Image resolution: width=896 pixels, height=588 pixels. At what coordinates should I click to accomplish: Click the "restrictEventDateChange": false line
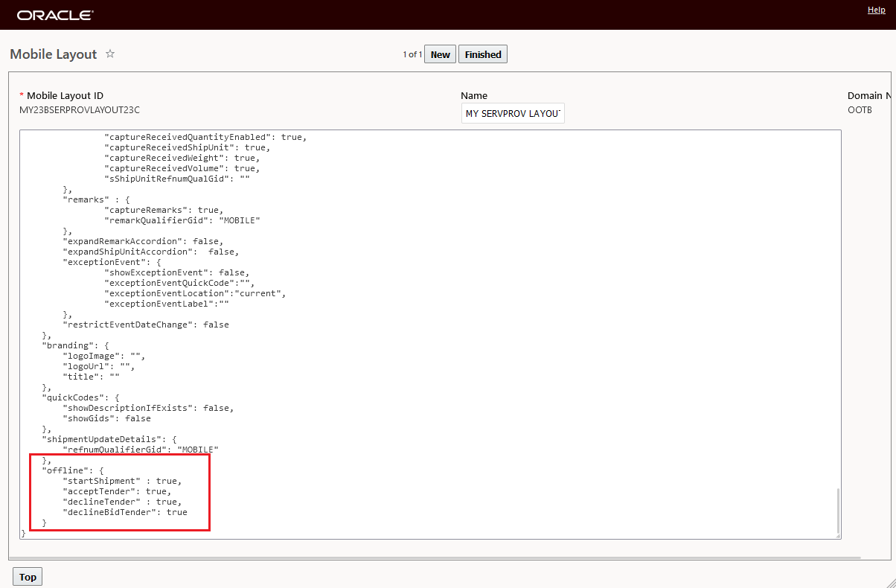[146, 325]
